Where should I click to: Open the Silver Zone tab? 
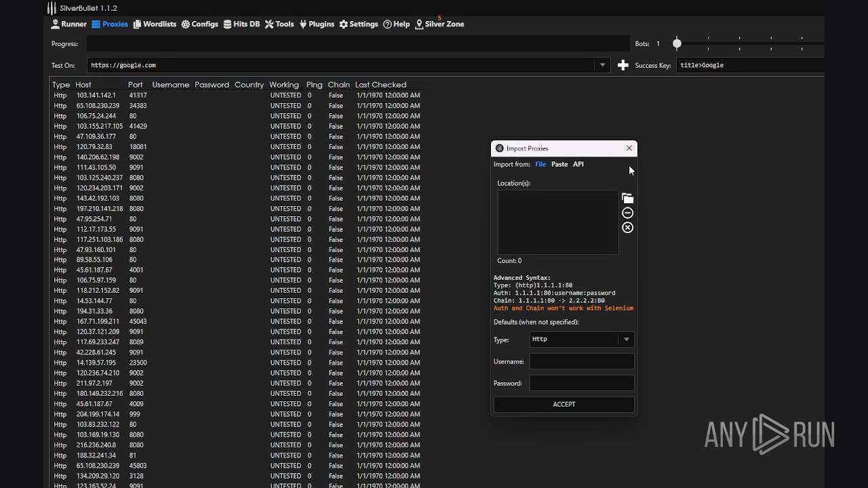coord(440,24)
